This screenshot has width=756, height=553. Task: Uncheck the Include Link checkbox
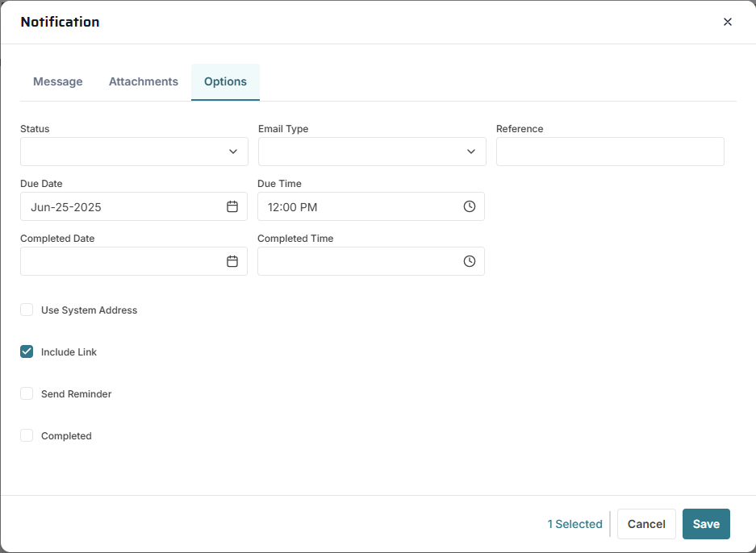[x=27, y=351]
